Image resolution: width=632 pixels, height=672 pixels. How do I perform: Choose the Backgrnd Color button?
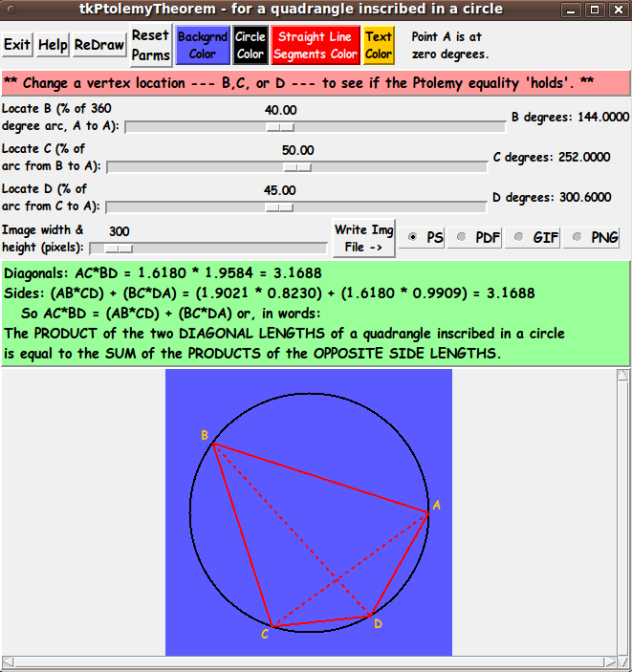(x=203, y=45)
